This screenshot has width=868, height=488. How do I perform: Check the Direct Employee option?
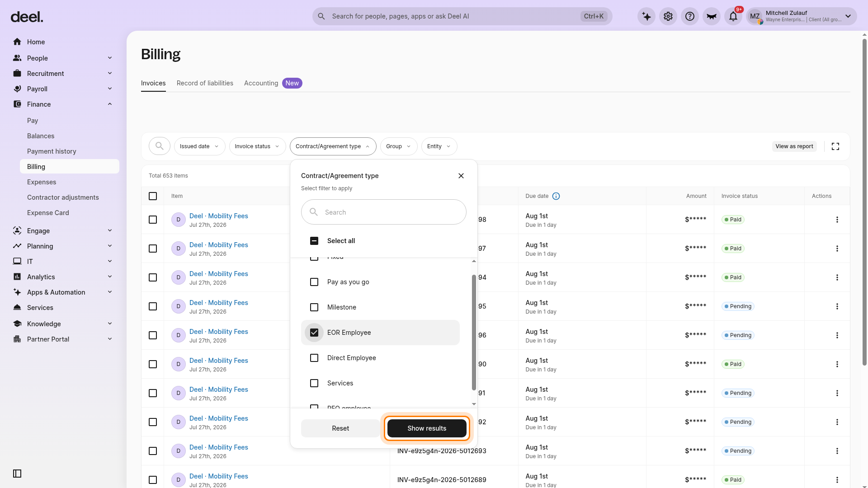tap(314, 358)
